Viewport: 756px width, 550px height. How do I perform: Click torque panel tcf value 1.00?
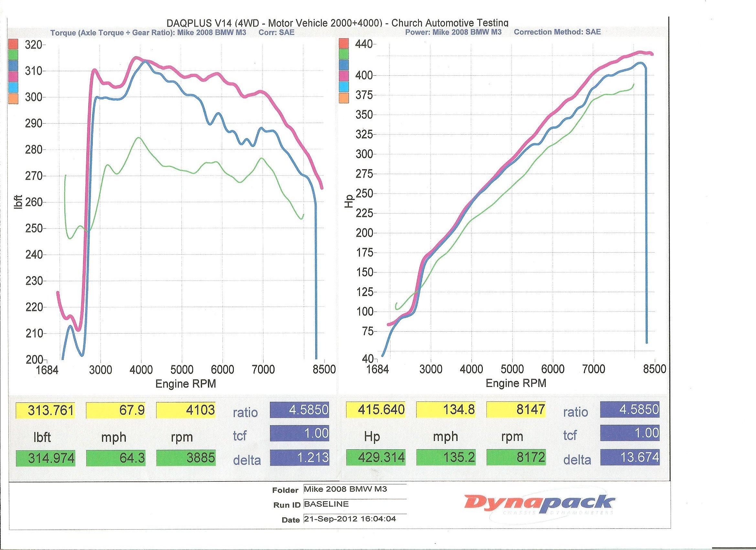(x=299, y=433)
